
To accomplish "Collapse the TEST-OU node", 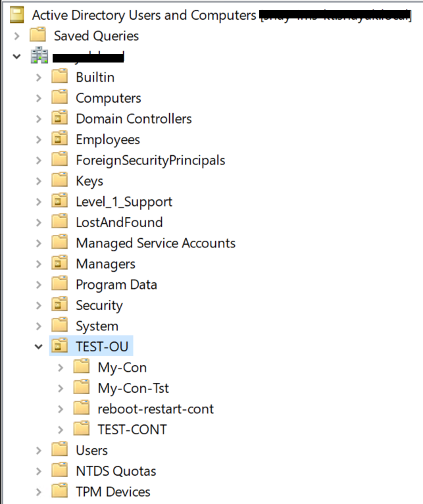I will point(38,347).
